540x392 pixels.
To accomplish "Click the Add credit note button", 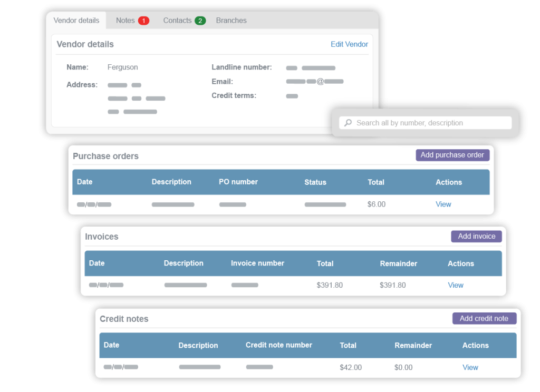I will [484, 318].
